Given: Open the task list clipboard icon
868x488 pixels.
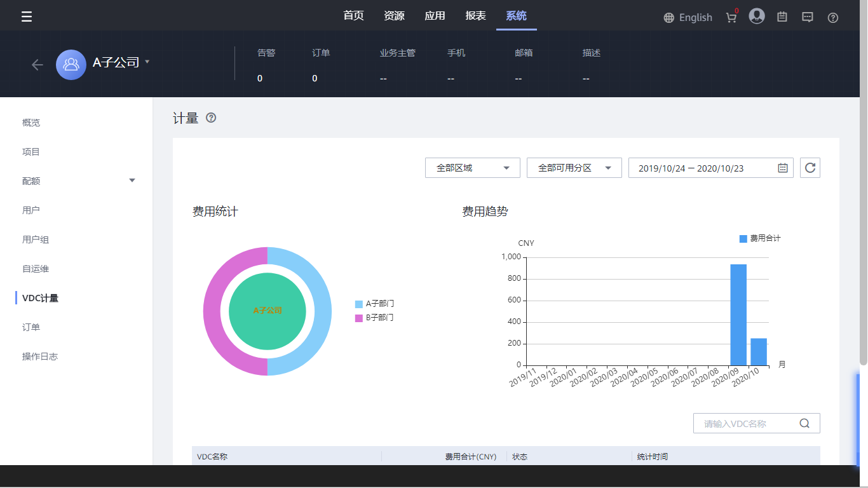Looking at the screenshot, I should [x=782, y=17].
